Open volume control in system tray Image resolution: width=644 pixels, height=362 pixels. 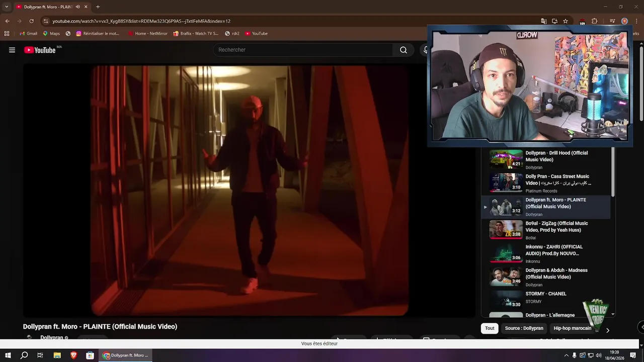click(599, 355)
